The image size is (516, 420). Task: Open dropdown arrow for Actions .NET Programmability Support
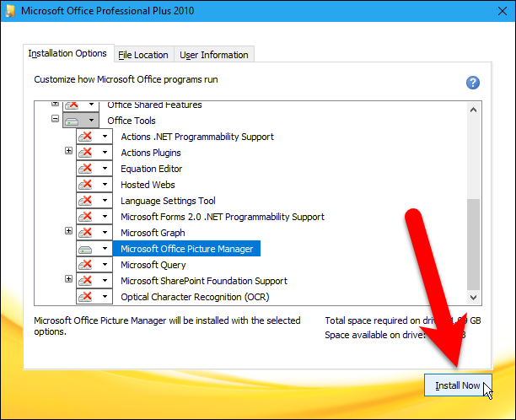coord(105,137)
